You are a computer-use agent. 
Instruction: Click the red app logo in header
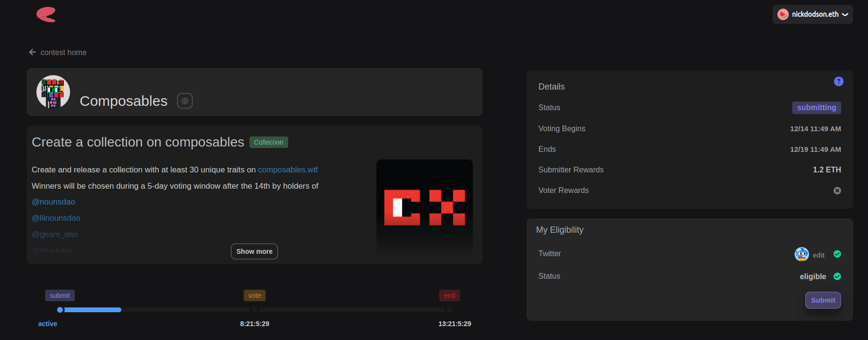pyautogui.click(x=46, y=14)
